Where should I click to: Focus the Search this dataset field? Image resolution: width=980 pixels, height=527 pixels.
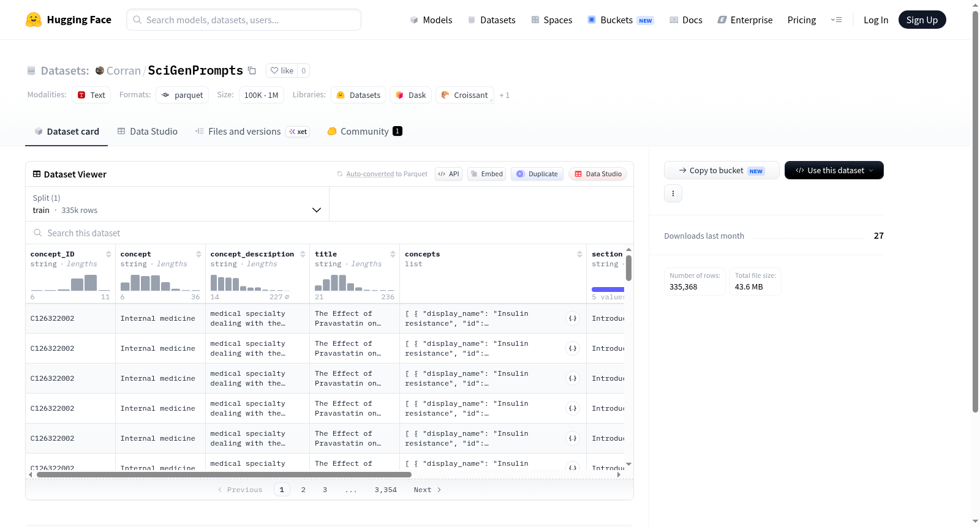point(330,233)
